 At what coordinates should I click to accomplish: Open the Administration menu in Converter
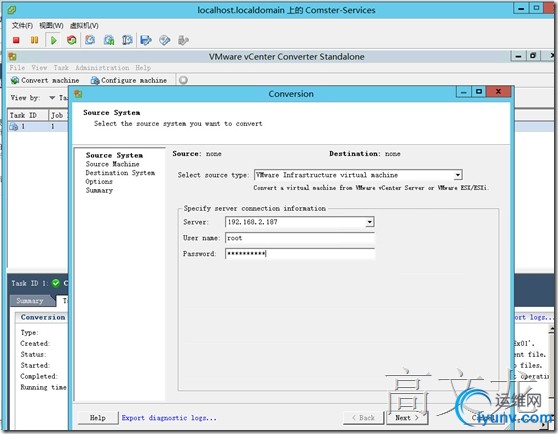coord(102,68)
